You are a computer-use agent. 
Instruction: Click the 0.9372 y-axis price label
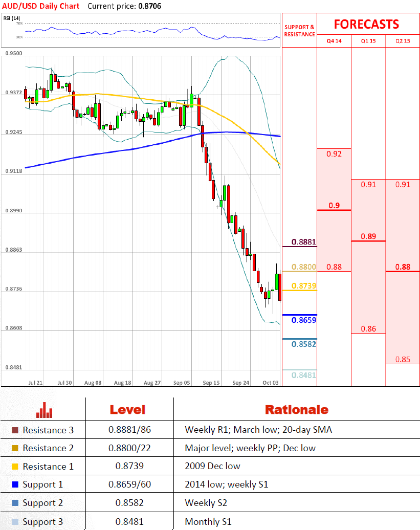click(13, 92)
